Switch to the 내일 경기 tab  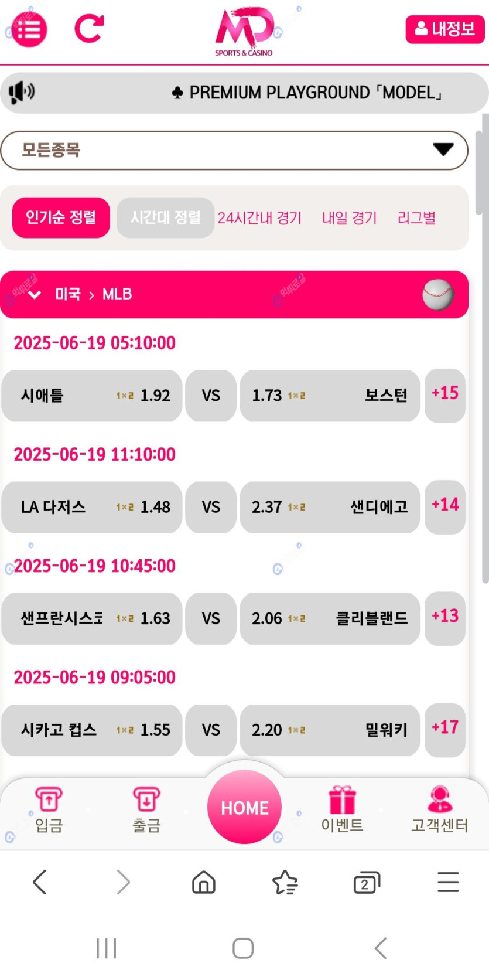click(x=349, y=218)
